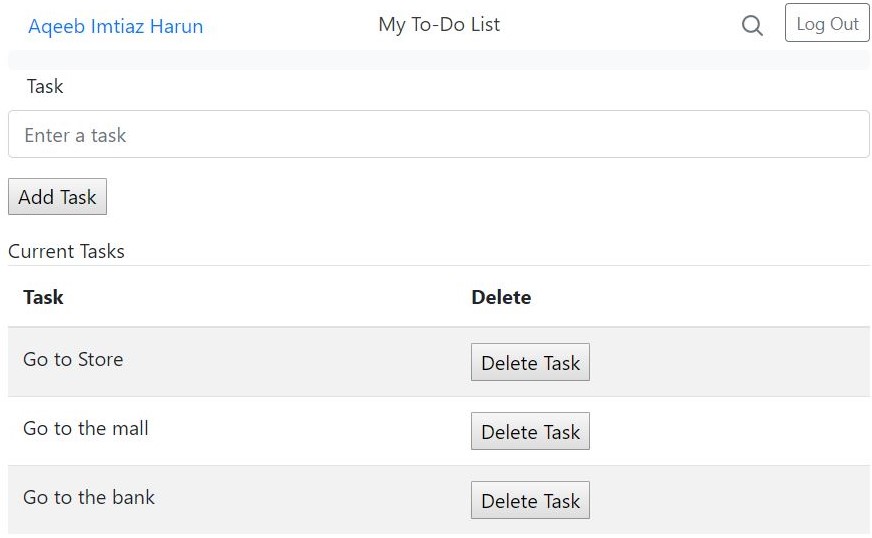872x538 pixels.
Task: Open the Aqeeb Imtiaz Harun link
Action: [x=115, y=26]
